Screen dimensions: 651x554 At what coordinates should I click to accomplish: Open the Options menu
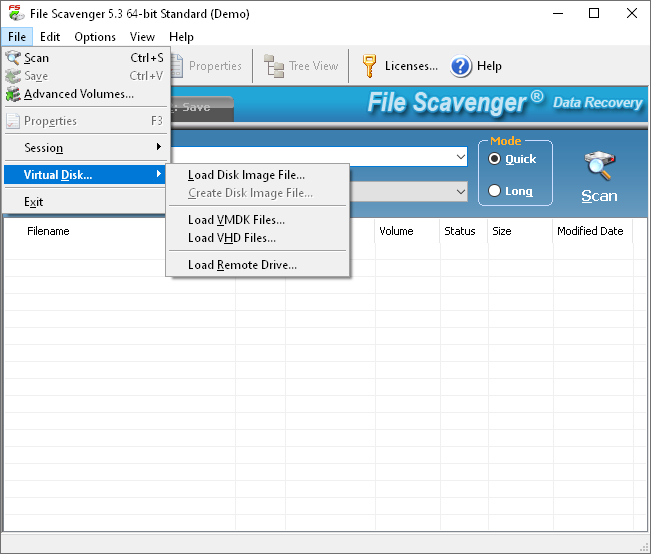(95, 37)
